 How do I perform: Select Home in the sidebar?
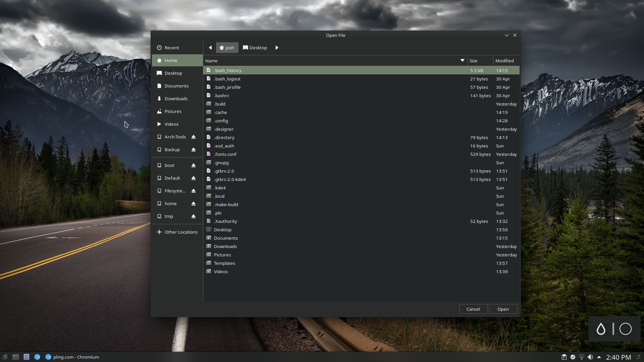[x=177, y=60]
